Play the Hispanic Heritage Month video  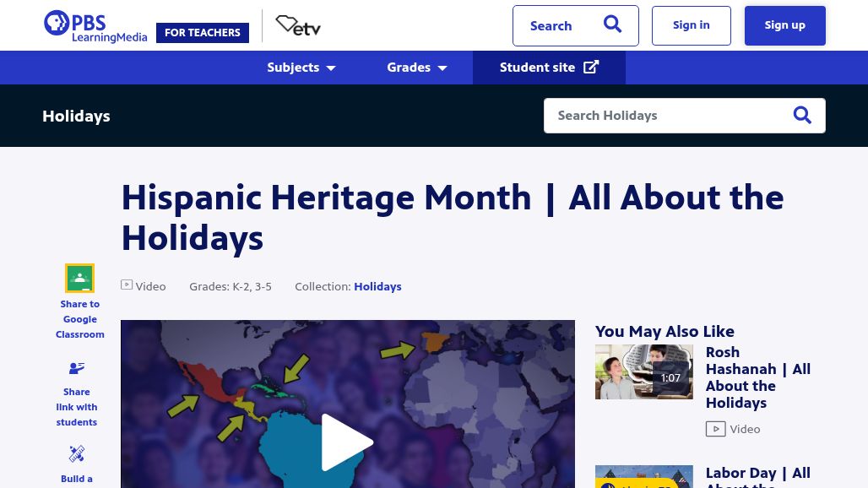coord(347,442)
